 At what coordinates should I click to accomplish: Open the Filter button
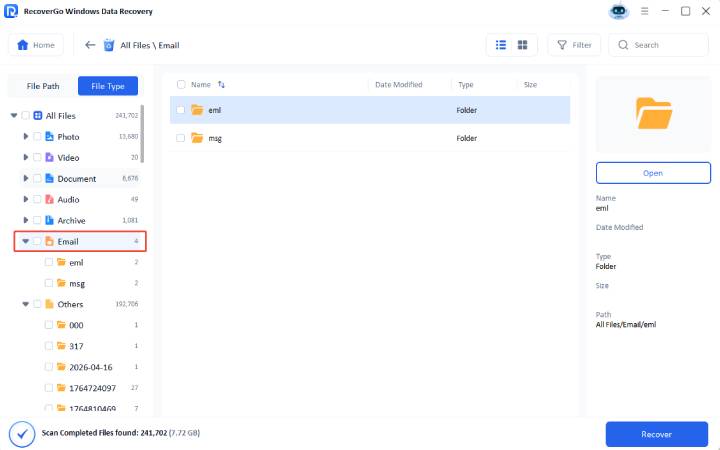[x=574, y=45]
